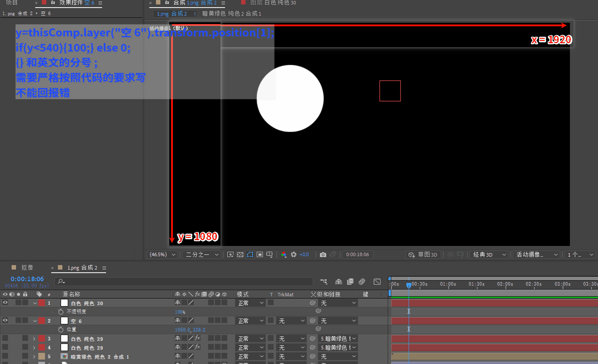Click the red label color of layer 1
The height and width of the screenshot is (364, 598).
click(x=41, y=303)
